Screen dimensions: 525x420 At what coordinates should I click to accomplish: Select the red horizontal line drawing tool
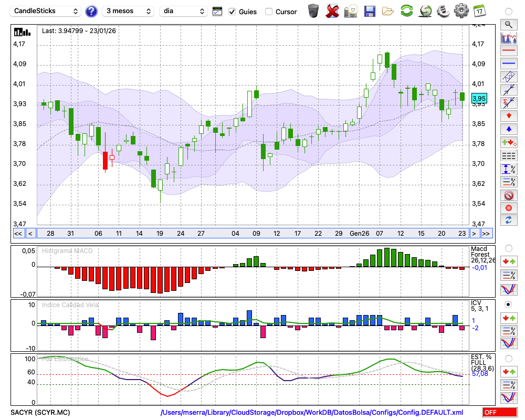click(x=508, y=50)
